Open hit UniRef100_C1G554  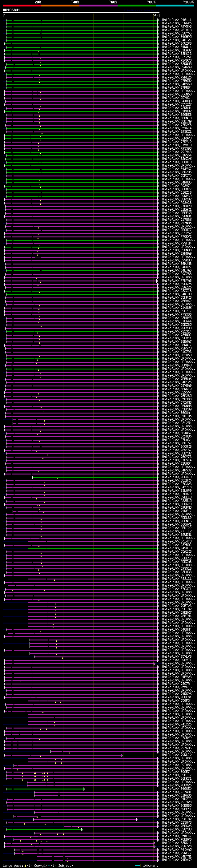point(177,155)
